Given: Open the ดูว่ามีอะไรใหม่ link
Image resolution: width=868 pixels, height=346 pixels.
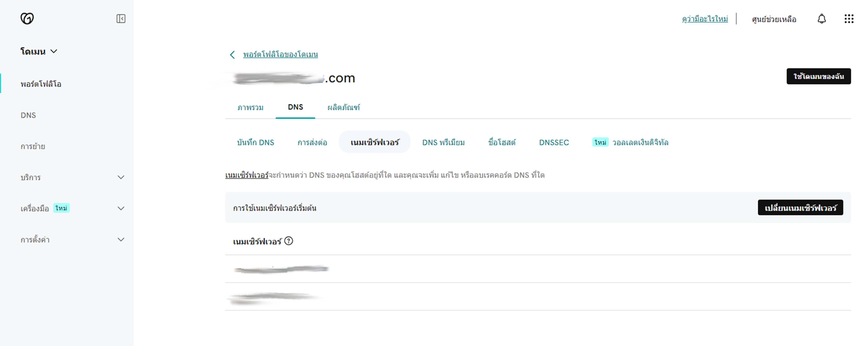Looking at the screenshot, I should pos(705,19).
